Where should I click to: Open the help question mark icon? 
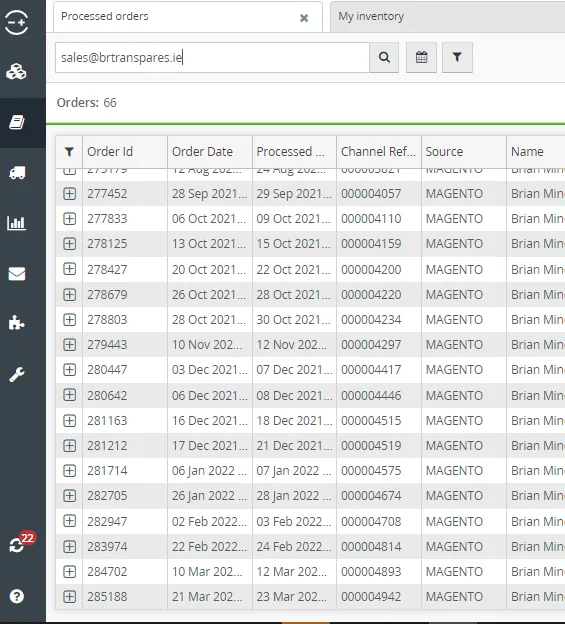click(17, 596)
